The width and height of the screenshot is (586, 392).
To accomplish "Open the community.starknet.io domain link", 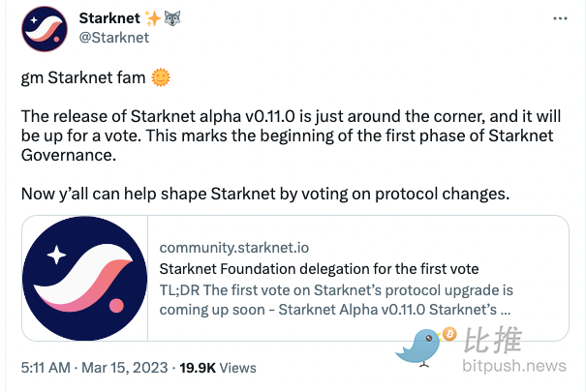I will tap(234, 248).
